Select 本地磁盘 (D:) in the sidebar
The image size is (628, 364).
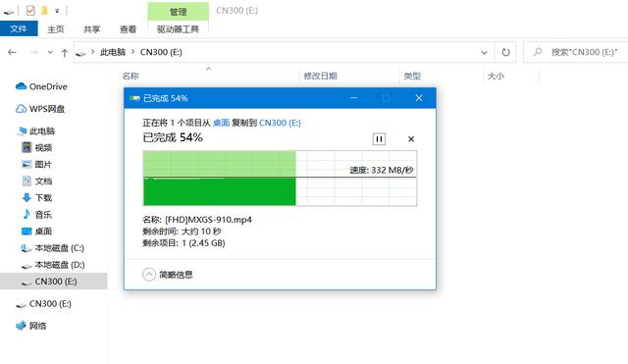pyautogui.click(x=59, y=265)
